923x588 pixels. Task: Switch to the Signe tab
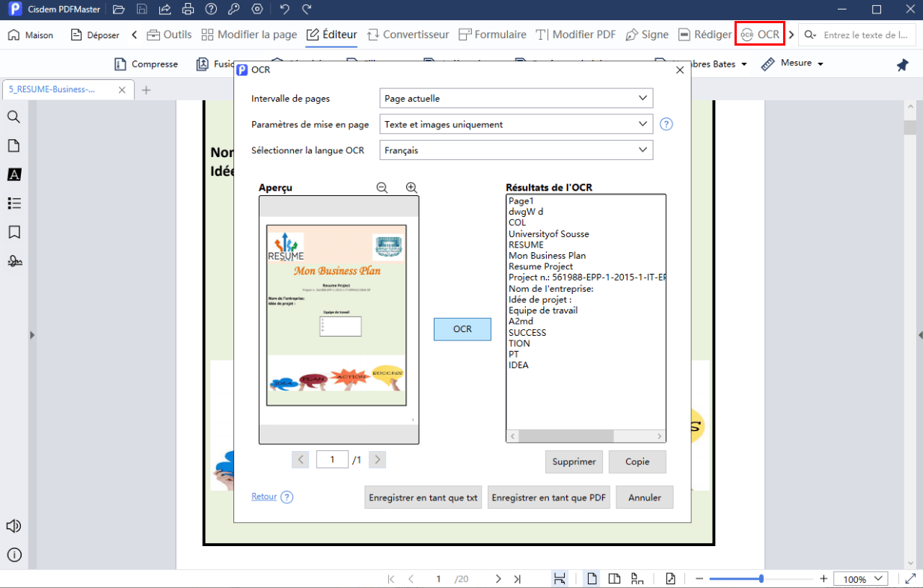pos(647,34)
